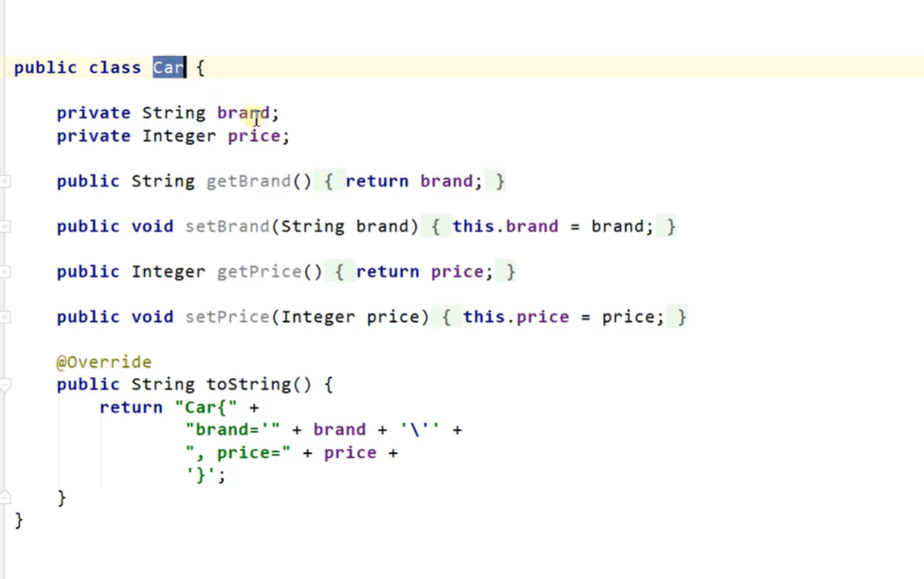Viewport: 924px width, 579px height.
Task: Click the 'class' keyword in the class declaration
Action: (115, 67)
